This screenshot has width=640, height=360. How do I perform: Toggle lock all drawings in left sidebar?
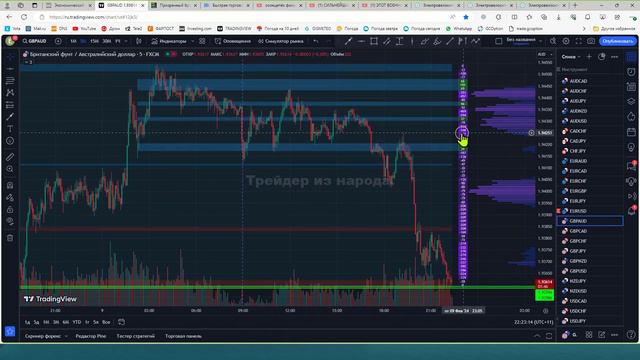tap(10, 209)
